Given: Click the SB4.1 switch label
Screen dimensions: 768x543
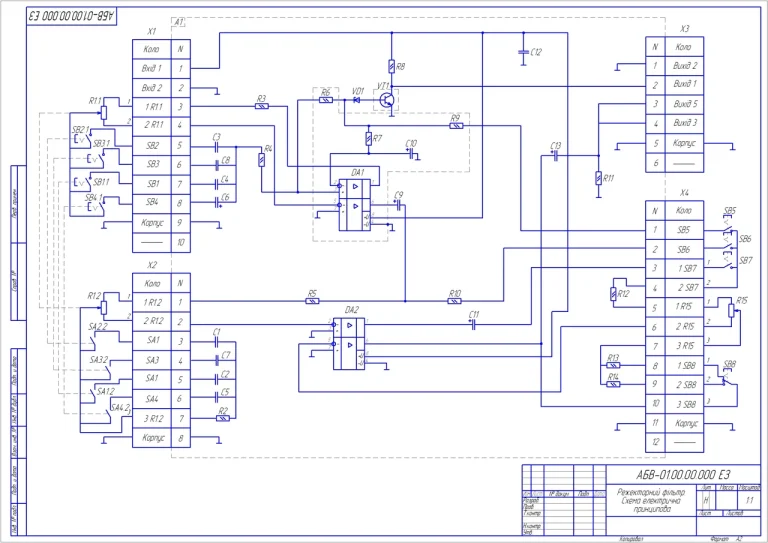Looking at the screenshot, I should tap(93, 198).
